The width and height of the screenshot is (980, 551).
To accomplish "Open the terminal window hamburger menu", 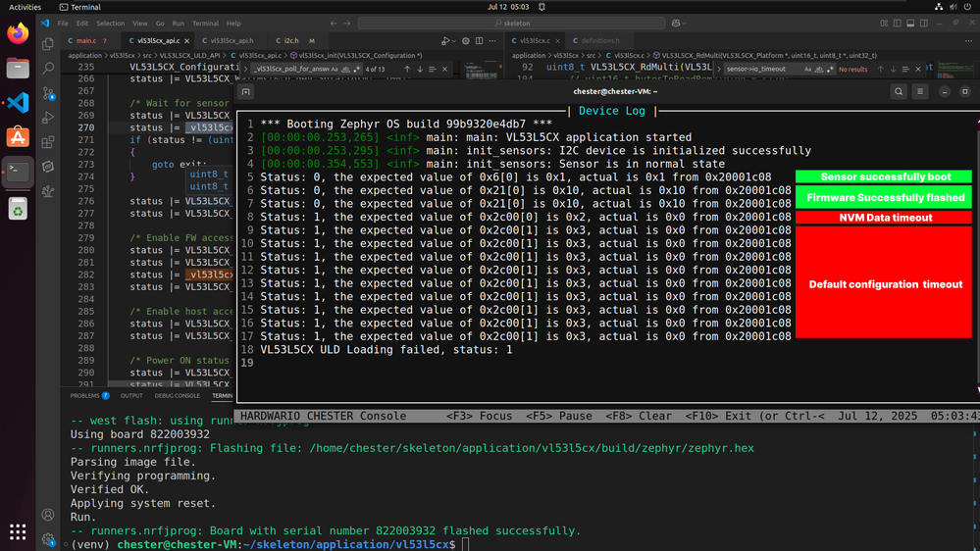I will click(921, 91).
